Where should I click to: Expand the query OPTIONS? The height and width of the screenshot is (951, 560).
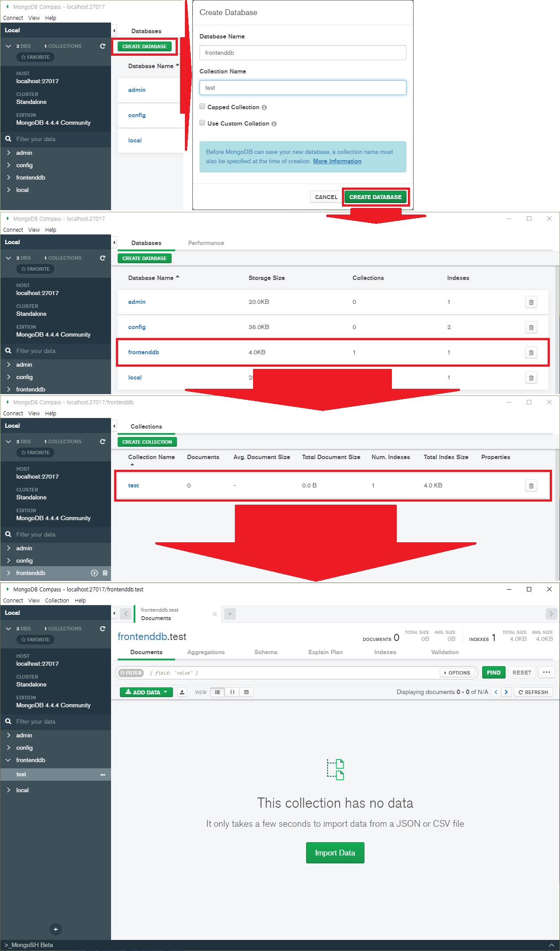[x=457, y=673]
